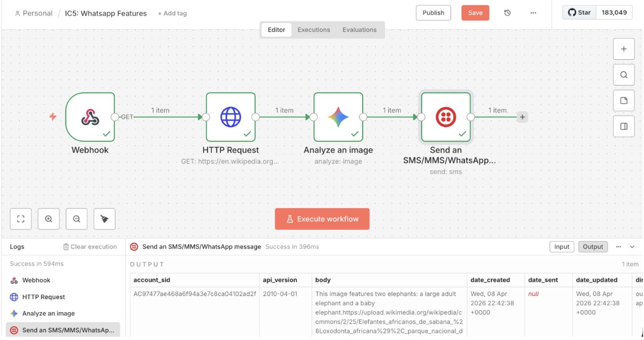Click the add node plus button
The width and height of the screenshot is (644, 340).
[x=624, y=49]
